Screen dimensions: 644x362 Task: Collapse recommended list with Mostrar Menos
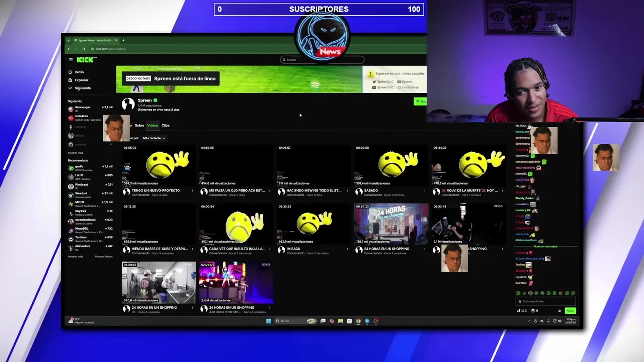(x=104, y=257)
